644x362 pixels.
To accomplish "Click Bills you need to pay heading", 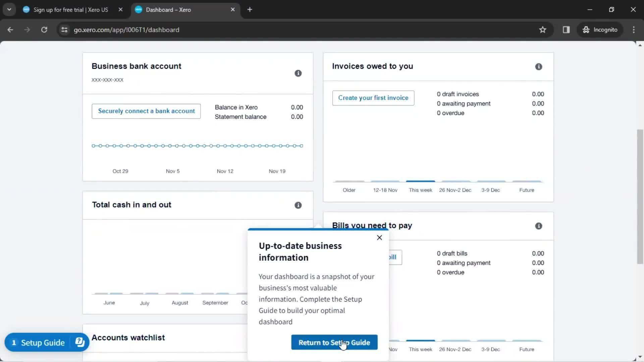I will [372, 226].
